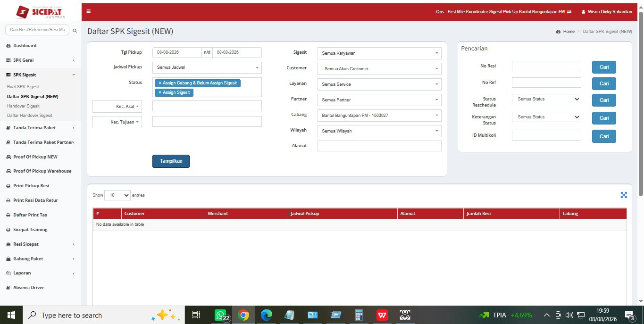The width and height of the screenshot is (644, 324).
Task: Expand SPK Gerai menu
Action: tap(41, 60)
